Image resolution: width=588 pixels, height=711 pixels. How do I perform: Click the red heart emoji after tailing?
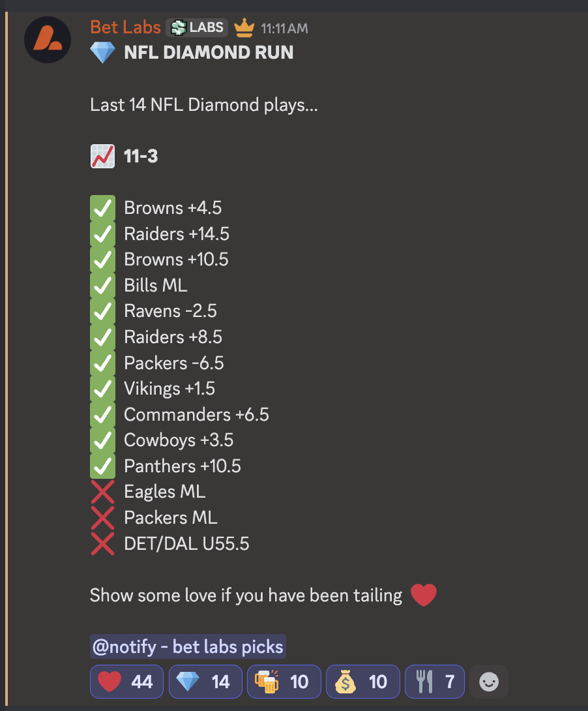tap(423, 595)
